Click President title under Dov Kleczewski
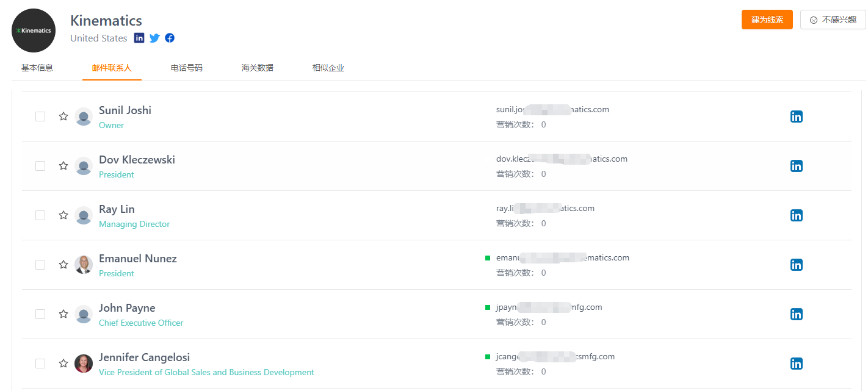868x391 pixels. [117, 174]
